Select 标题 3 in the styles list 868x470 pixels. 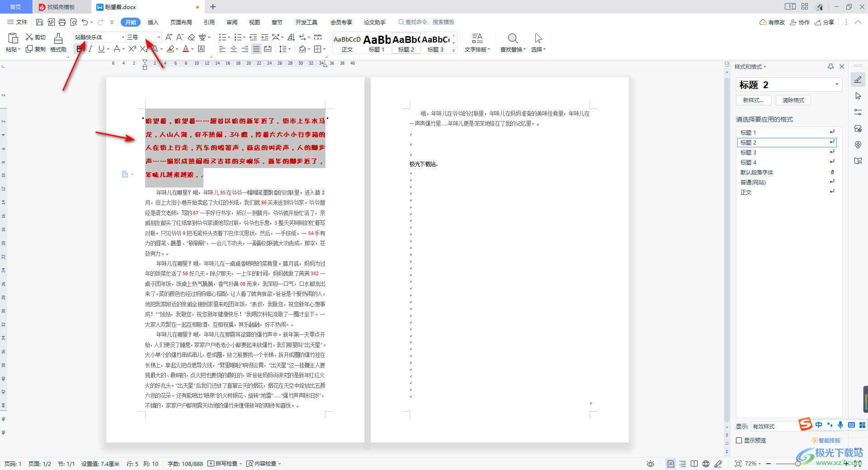click(748, 152)
